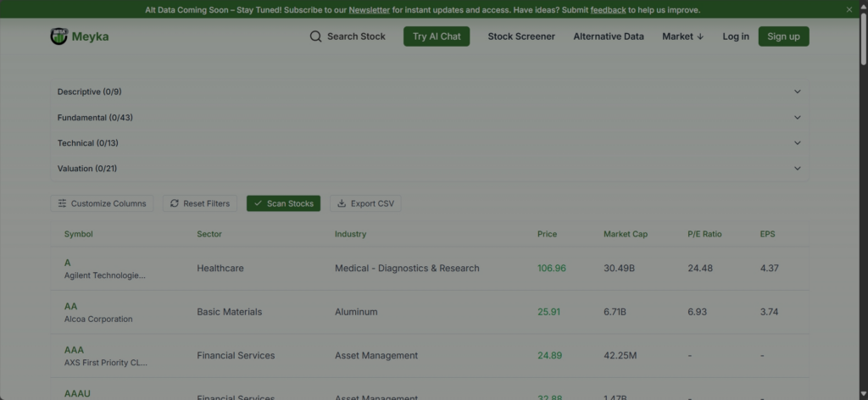Image resolution: width=868 pixels, height=400 pixels.
Task: Open the Market dropdown menu
Action: click(682, 36)
